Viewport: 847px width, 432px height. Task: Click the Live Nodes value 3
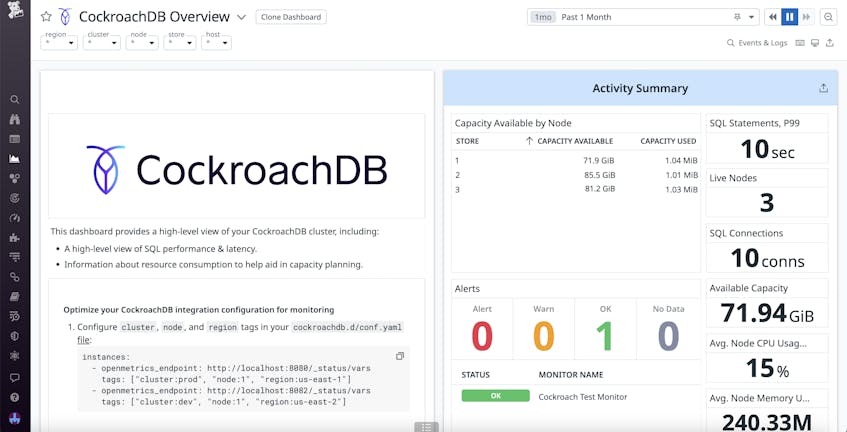[x=767, y=203]
